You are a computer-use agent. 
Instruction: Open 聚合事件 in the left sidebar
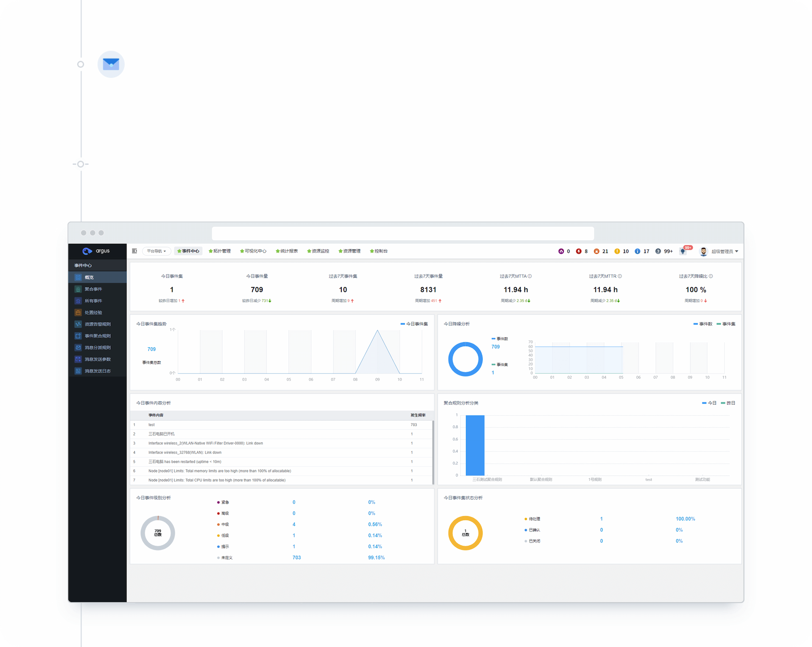coord(93,289)
